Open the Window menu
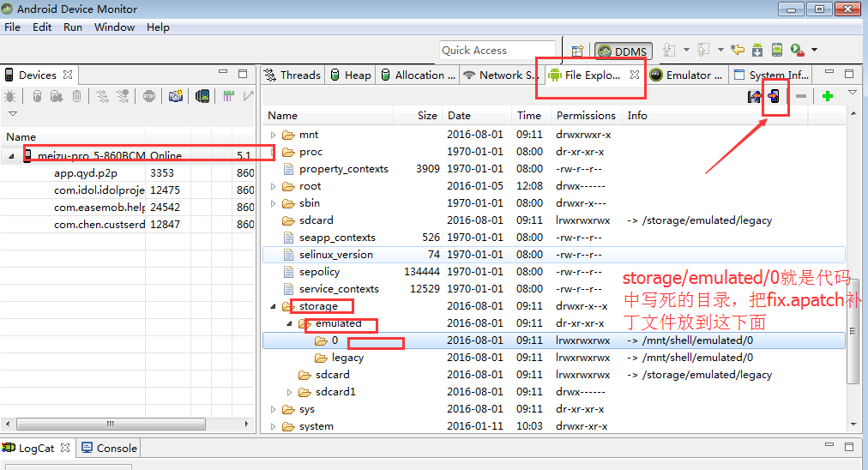Image resolution: width=868 pixels, height=470 pixels. point(115,27)
